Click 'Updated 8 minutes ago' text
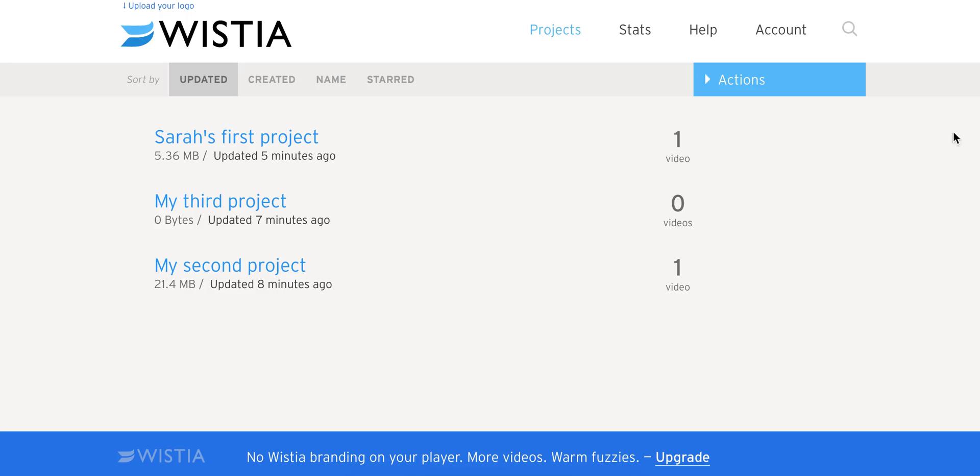The height and width of the screenshot is (476, 980). coord(271,284)
